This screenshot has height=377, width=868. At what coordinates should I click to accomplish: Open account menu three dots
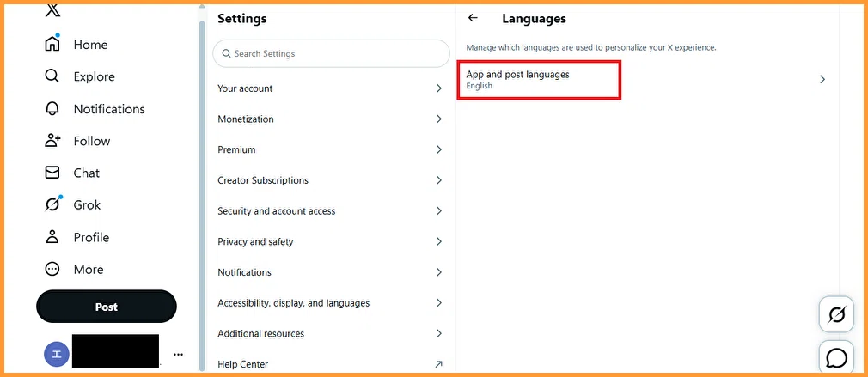click(x=178, y=355)
